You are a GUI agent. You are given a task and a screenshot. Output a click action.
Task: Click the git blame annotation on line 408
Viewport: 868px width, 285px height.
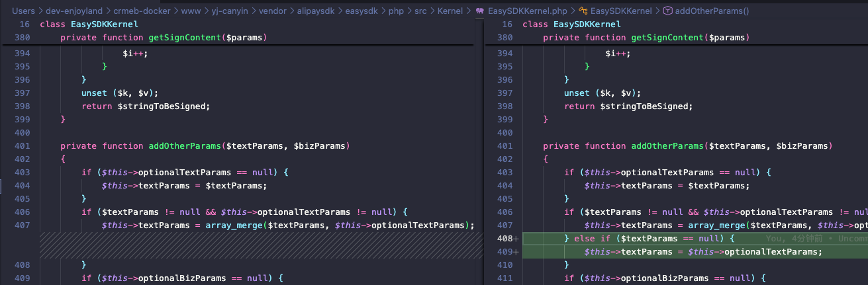(x=816, y=238)
